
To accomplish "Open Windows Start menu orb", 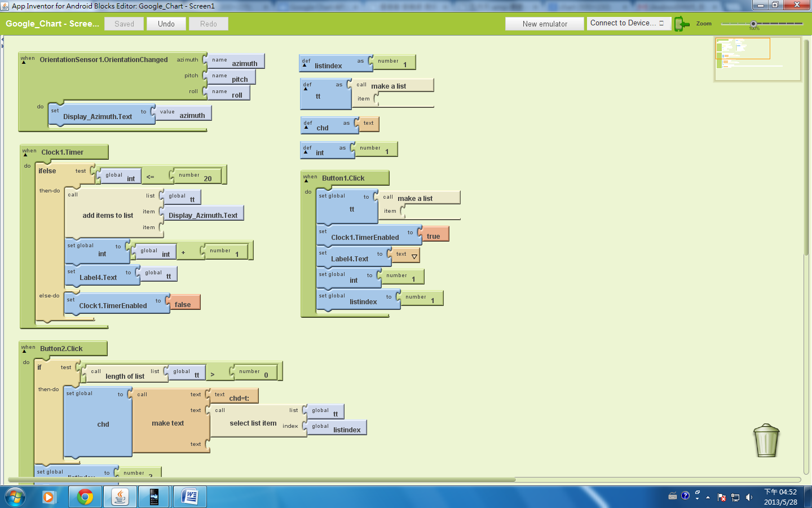I will point(15,497).
